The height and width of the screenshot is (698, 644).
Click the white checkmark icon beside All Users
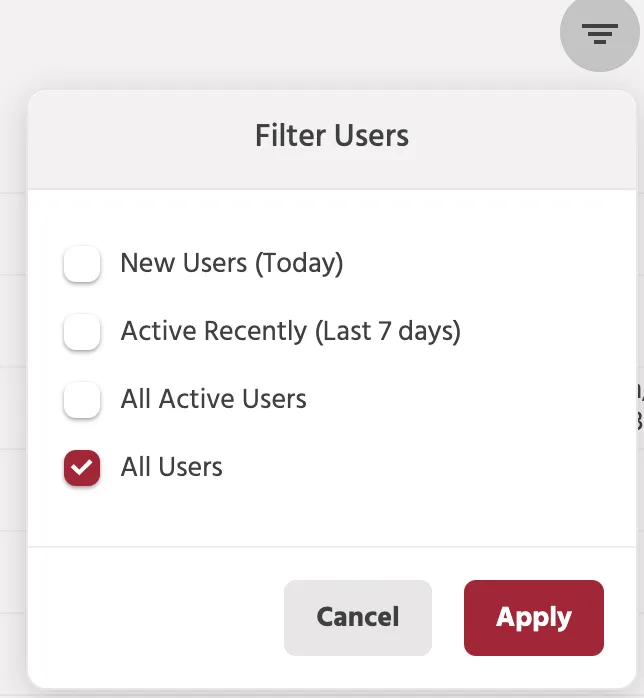[x=82, y=468]
